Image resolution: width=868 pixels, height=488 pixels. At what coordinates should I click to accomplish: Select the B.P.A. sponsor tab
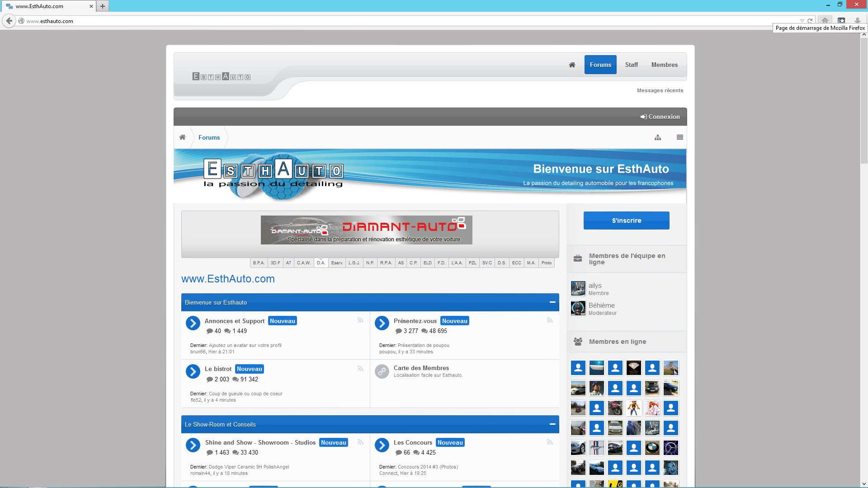[x=259, y=263]
